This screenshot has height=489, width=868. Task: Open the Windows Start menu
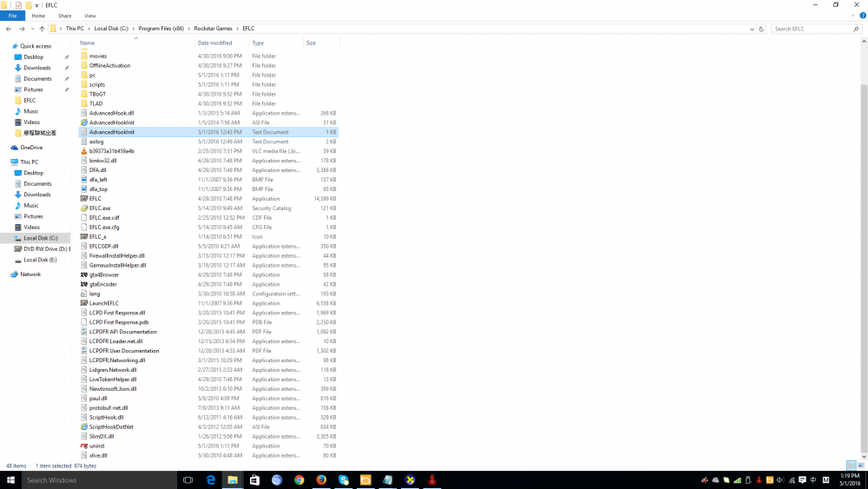(x=10, y=480)
